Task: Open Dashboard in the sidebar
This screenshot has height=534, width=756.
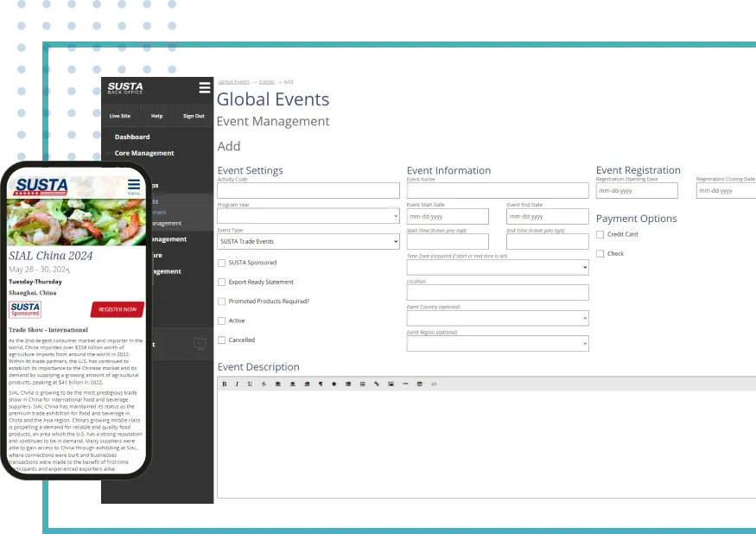Action: [x=132, y=137]
